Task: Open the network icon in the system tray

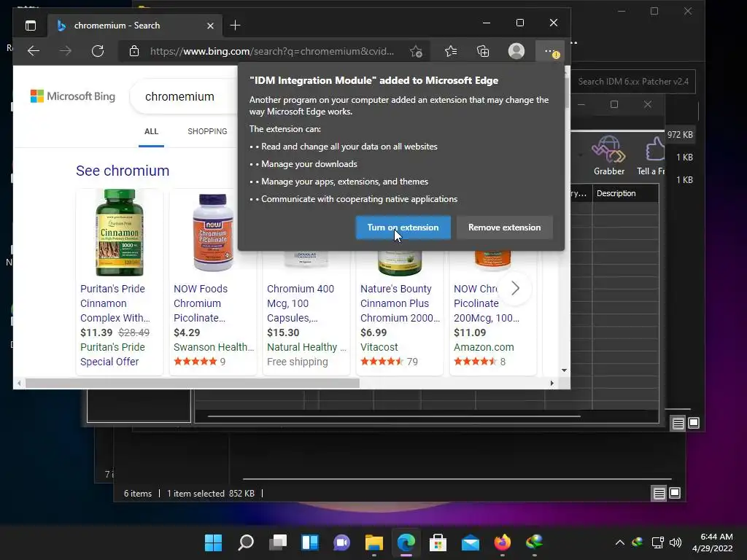Action: click(x=657, y=542)
